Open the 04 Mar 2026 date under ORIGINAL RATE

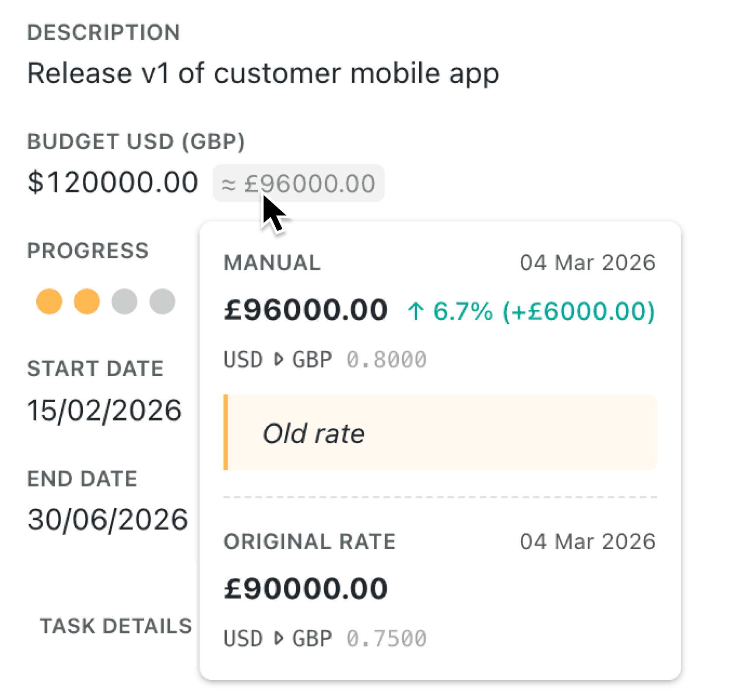pos(588,541)
